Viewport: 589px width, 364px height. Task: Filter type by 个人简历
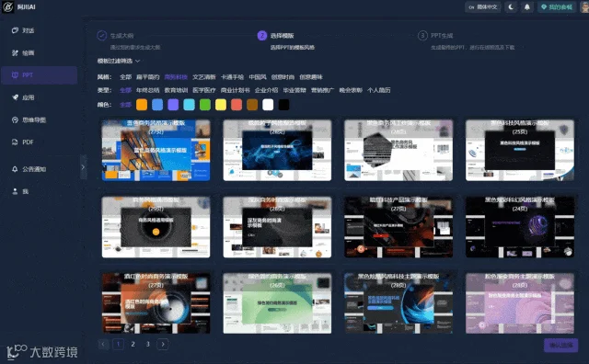tap(378, 90)
